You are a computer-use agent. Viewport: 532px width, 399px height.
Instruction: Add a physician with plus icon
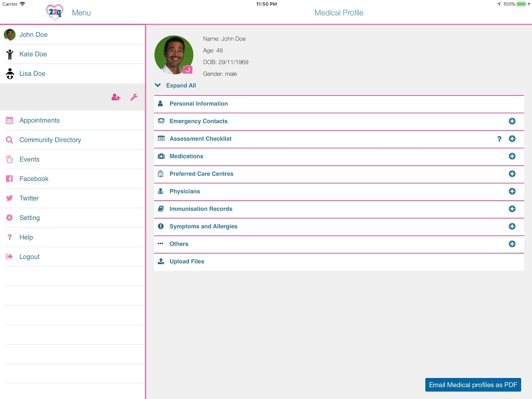(512, 191)
